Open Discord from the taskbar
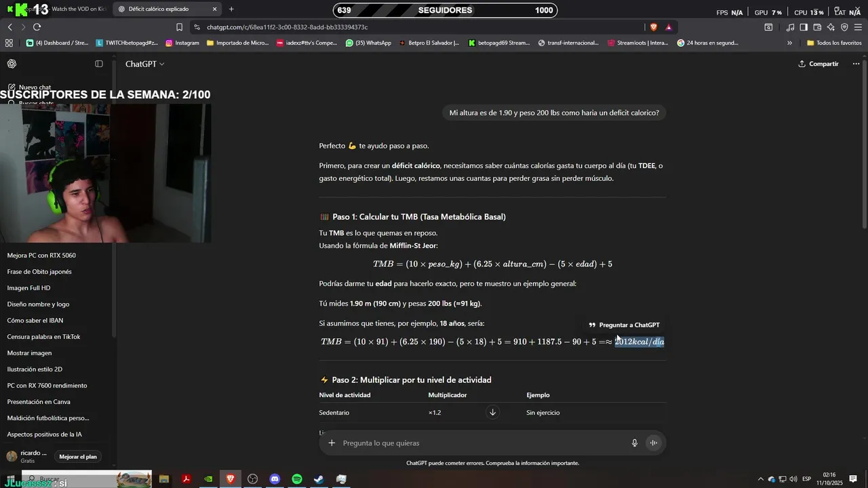 [x=275, y=479]
